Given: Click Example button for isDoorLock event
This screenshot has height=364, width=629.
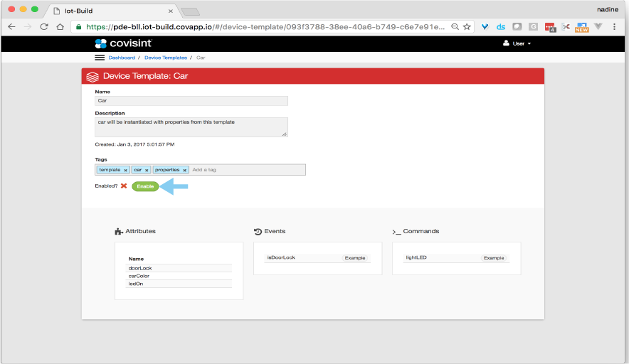Looking at the screenshot, I should click(x=354, y=258).
